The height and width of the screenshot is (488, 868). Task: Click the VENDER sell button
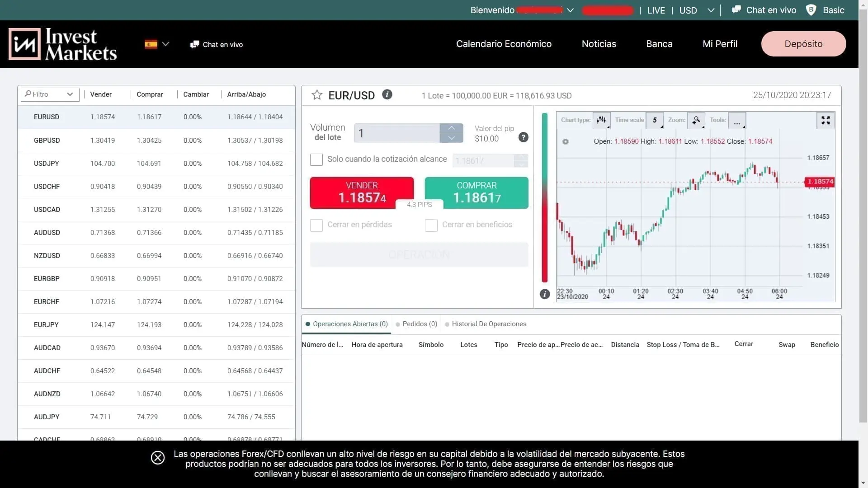362,193
